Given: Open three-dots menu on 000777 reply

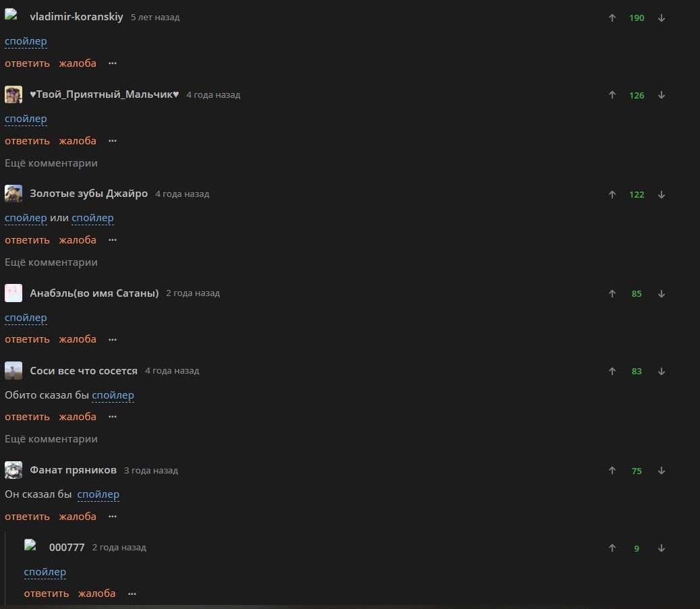Looking at the screenshot, I should click(x=132, y=593).
